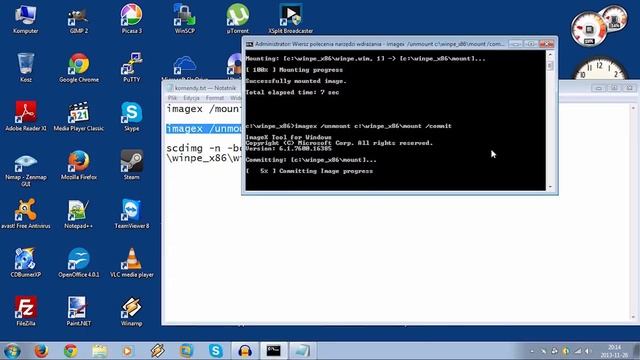Click the komendy.txt Notatnik title bar
This screenshot has height=360, width=640.
(205, 88)
